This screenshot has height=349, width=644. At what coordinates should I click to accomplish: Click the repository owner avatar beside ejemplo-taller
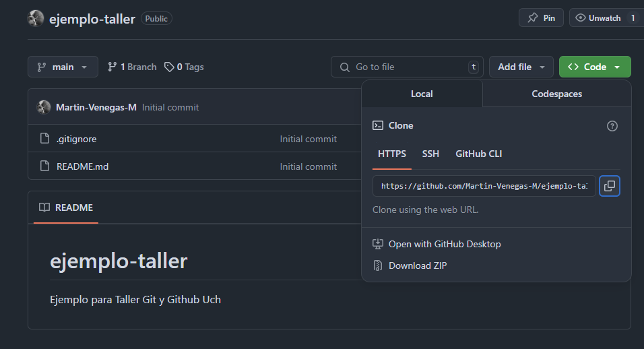36,18
